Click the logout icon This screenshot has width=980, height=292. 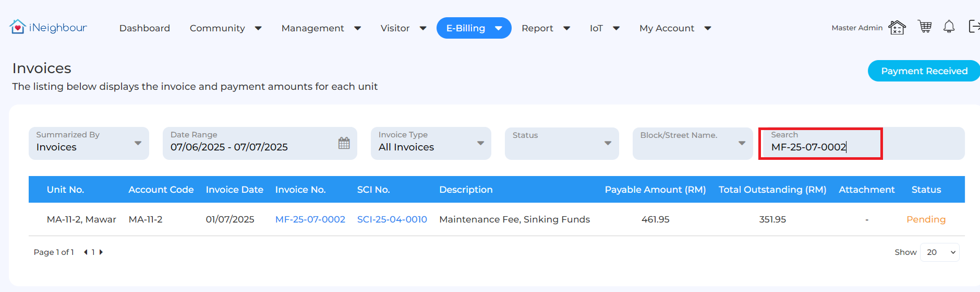[x=974, y=26]
